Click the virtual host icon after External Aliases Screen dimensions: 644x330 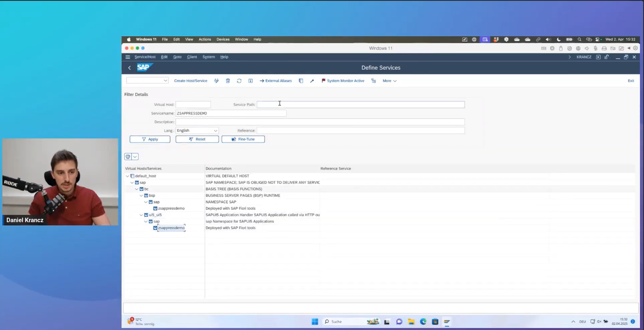tap(301, 81)
